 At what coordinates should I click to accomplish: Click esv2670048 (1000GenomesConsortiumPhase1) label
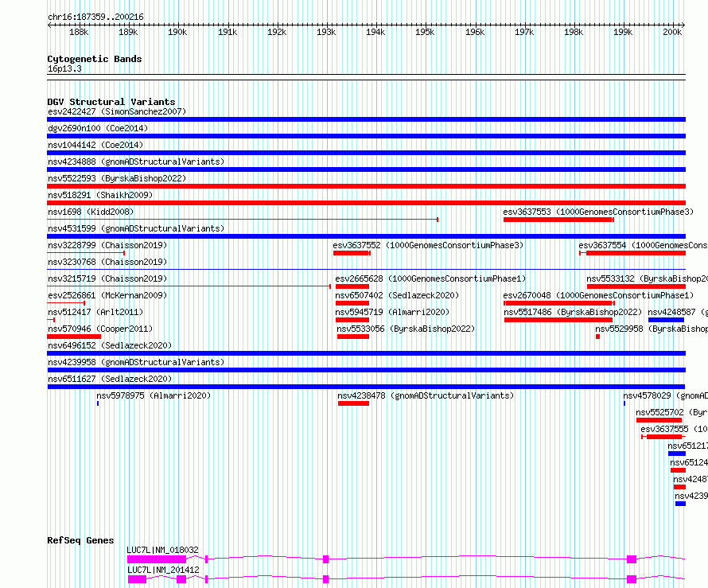pyautogui.click(x=598, y=295)
